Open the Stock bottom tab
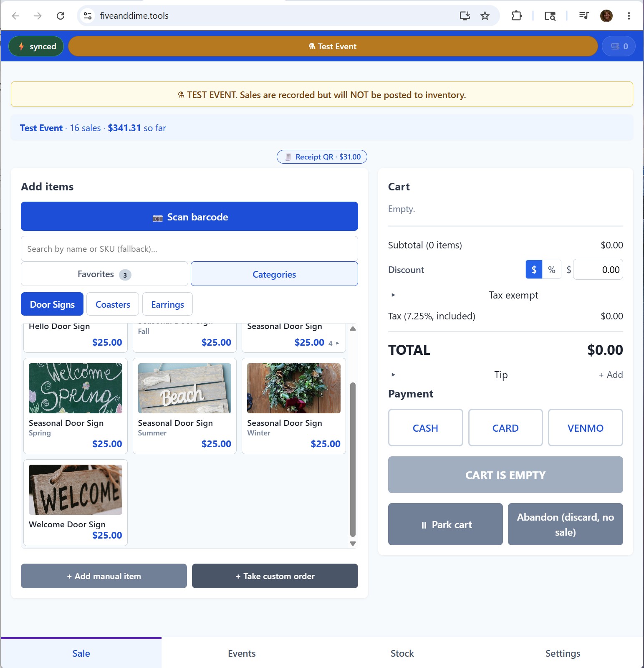This screenshot has width=644, height=668. pos(402,653)
